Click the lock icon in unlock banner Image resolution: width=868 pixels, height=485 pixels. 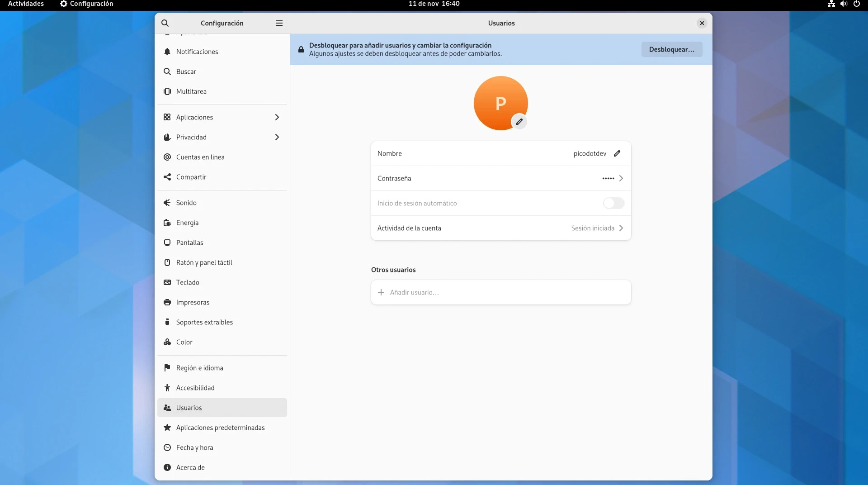click(x=301, y=49)
